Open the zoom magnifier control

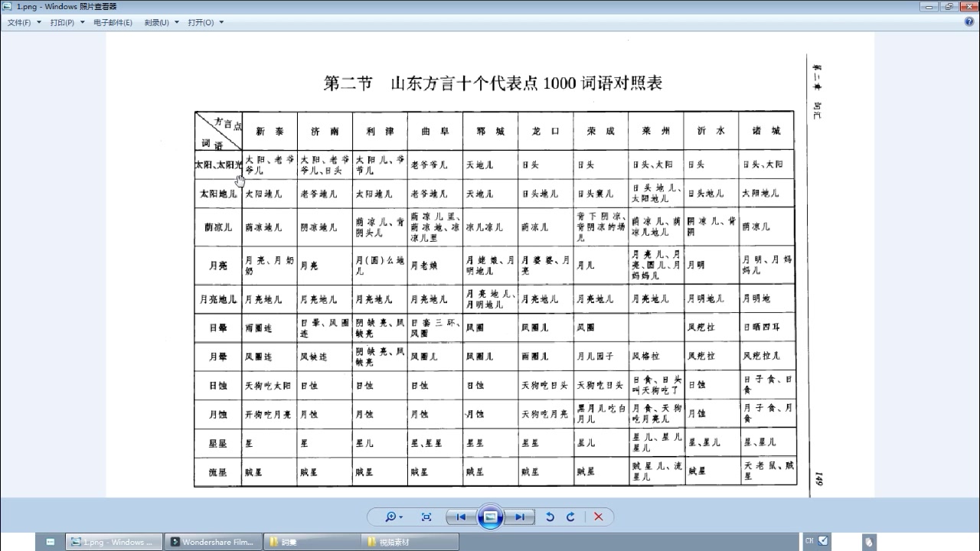(394, 517)
